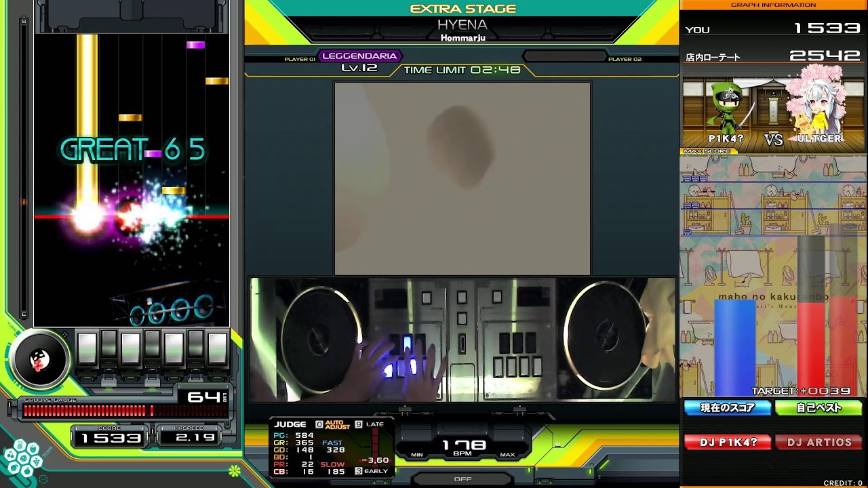868x488 pixels.
Task: Click the YOU score 1533 in the graph panel
Action: click(x=828, y=28)
